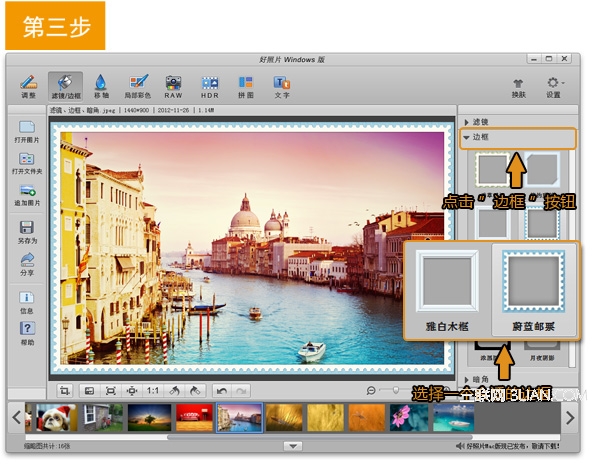The width and height of the screenshot is (600, 468).
Task: Open the 调整 adjust tool
Action: point(28,86)
